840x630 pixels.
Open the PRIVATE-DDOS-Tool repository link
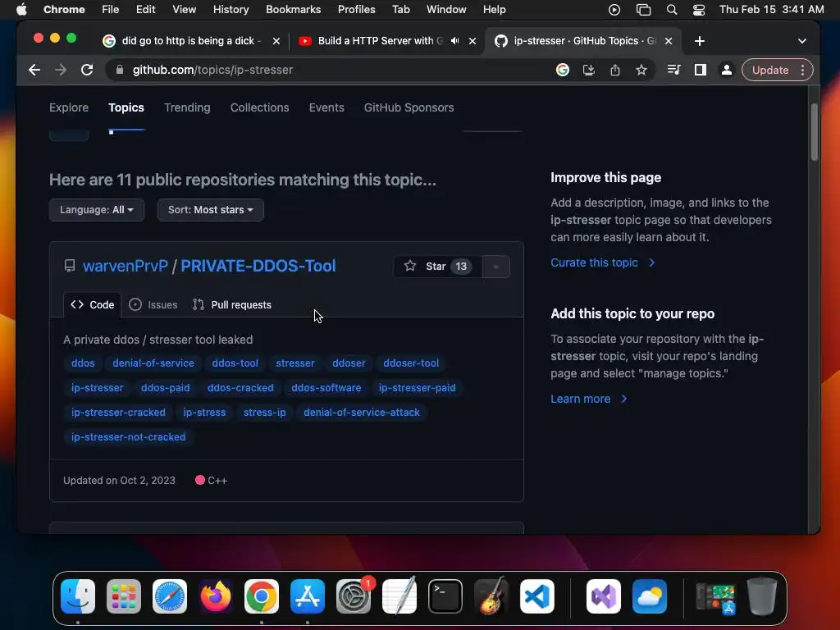coord(258,267)
